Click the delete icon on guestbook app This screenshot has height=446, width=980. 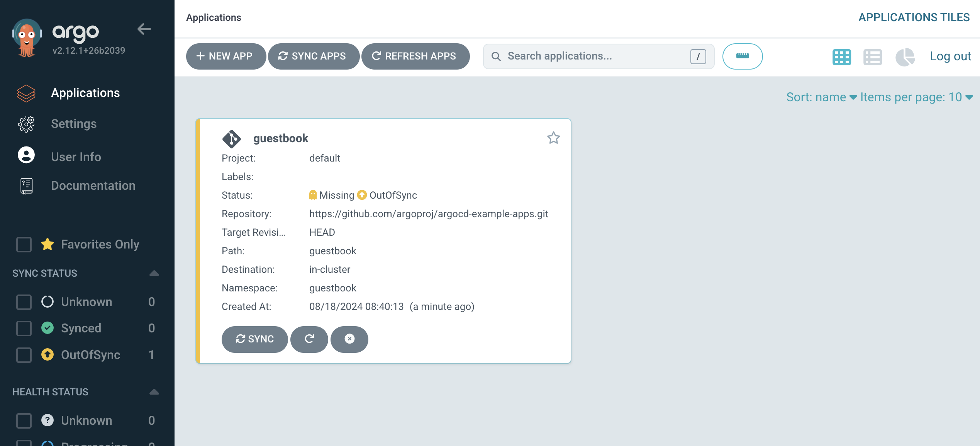tap(349, 339)
